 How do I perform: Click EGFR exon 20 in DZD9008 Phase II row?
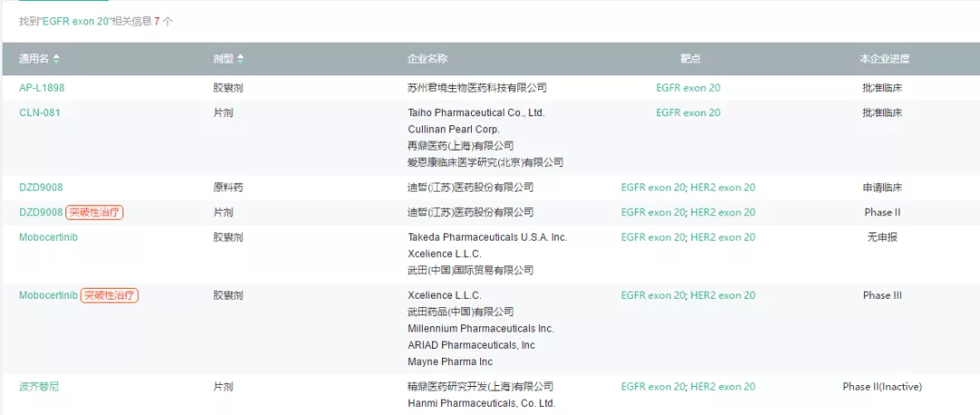[653, 212]
